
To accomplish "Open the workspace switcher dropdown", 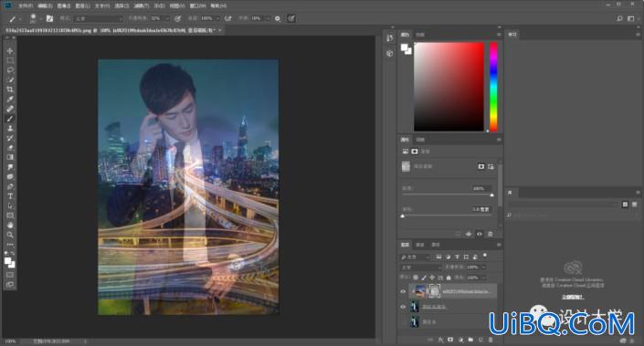I will [x=633, y=18].
